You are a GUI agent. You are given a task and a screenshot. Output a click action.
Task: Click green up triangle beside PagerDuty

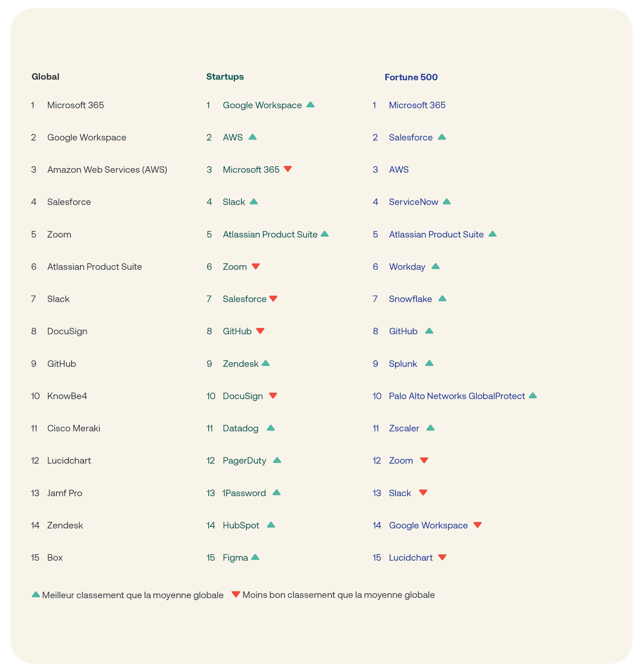coord(277,460)
